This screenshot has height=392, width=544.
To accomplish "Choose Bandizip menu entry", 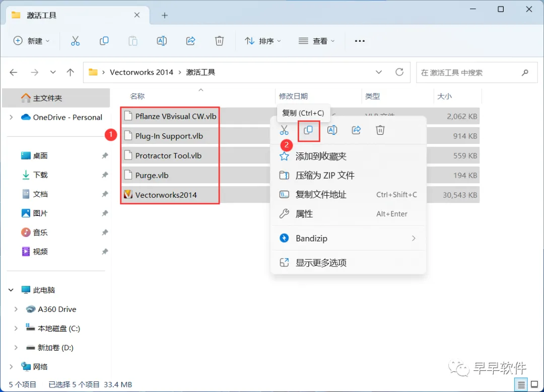I will click(349, 239).
